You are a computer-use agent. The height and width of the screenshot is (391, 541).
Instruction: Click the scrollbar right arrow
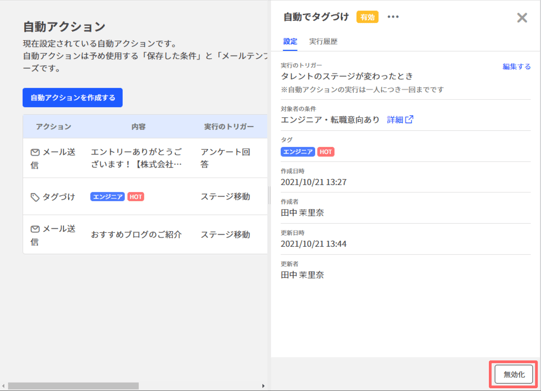click(263, 386)
